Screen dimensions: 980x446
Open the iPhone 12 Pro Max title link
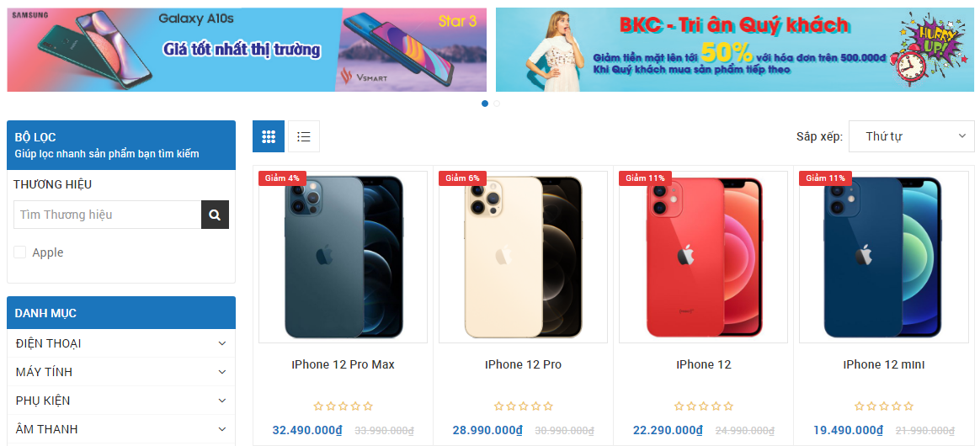[x=344, y=364]
